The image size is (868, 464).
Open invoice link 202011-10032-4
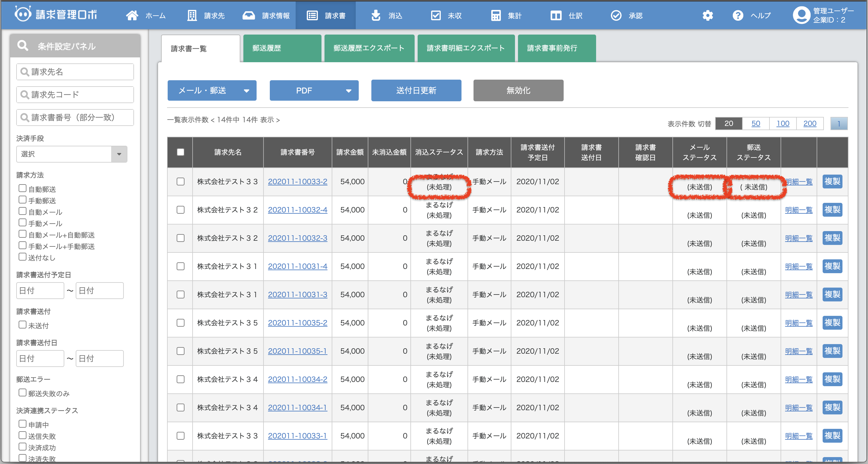[x=297, y=209]
